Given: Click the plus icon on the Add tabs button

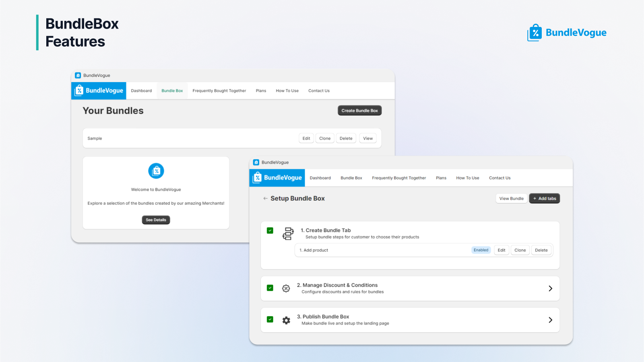Looking at the screenshot, I should point(534,198).
